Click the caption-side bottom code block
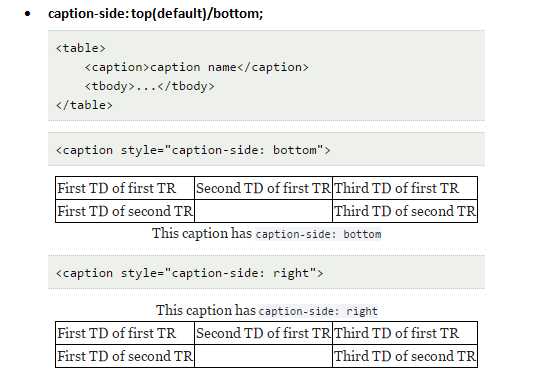557x391 pixels. [x=266, y=150]
